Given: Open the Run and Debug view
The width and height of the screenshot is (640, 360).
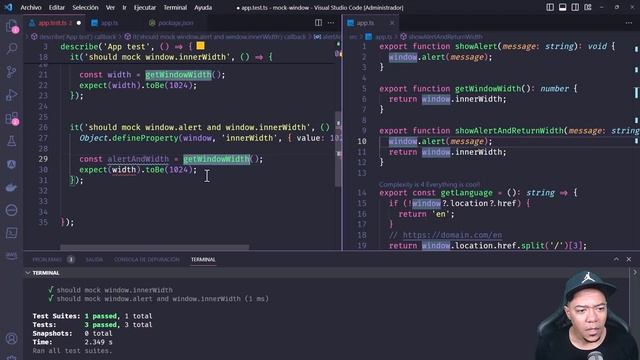Looking at the screenshot, I should [11, 95].
